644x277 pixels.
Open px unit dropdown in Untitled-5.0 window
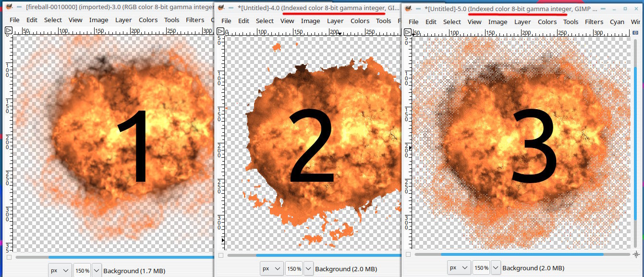point(459,268)
